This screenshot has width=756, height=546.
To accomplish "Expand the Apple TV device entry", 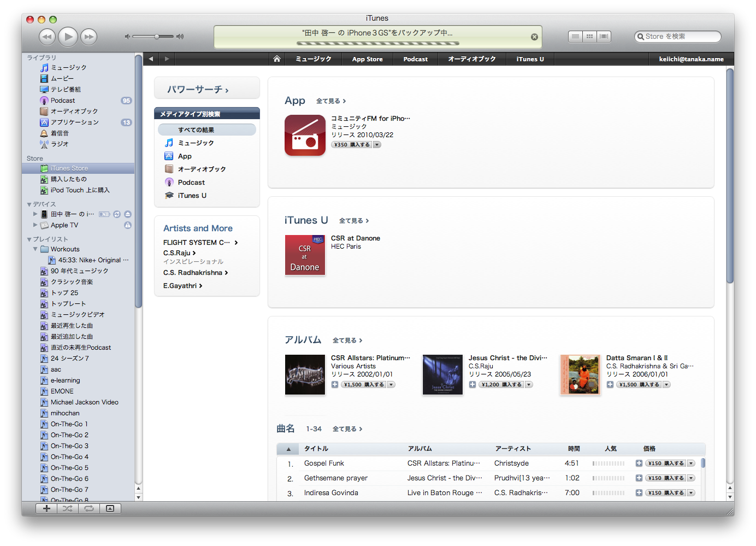I will 36,225.
